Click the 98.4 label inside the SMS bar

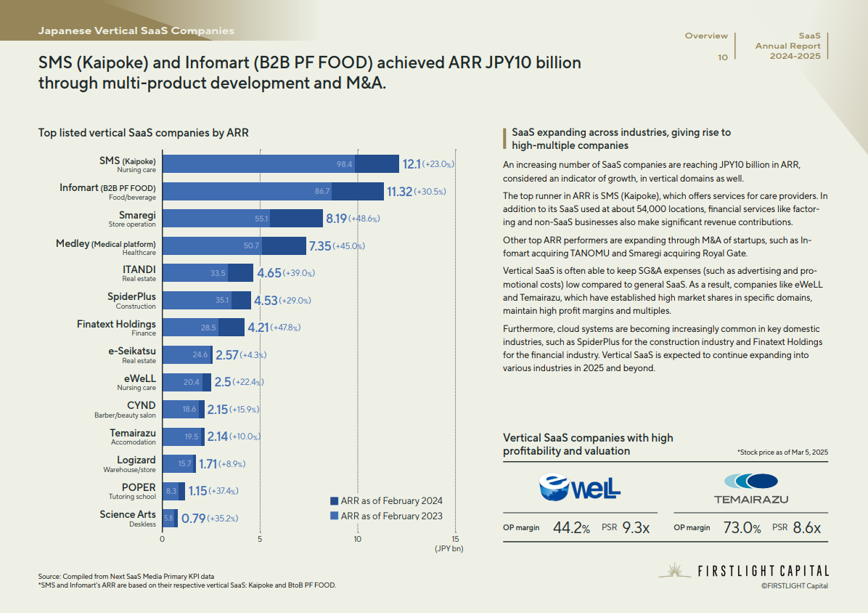point(344,164)
